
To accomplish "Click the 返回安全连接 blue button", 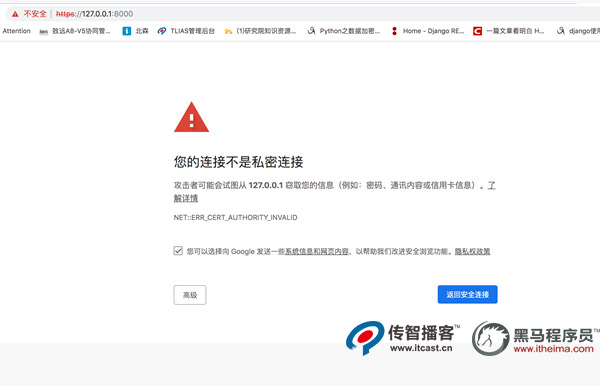I will 468,294.
